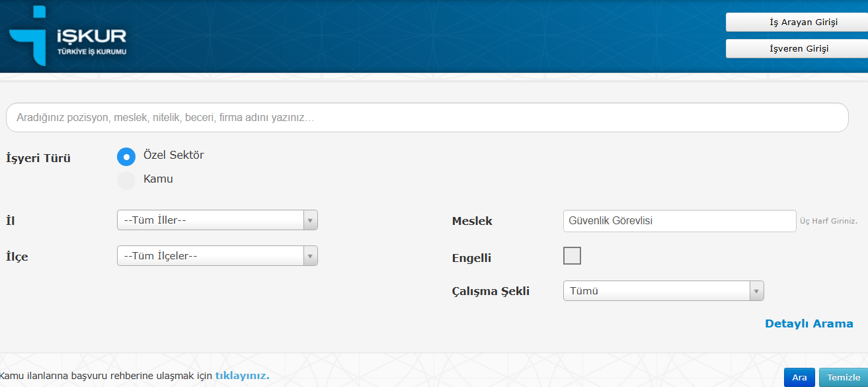
Task: Click the arrow on the İl selector
Action: 310,220
